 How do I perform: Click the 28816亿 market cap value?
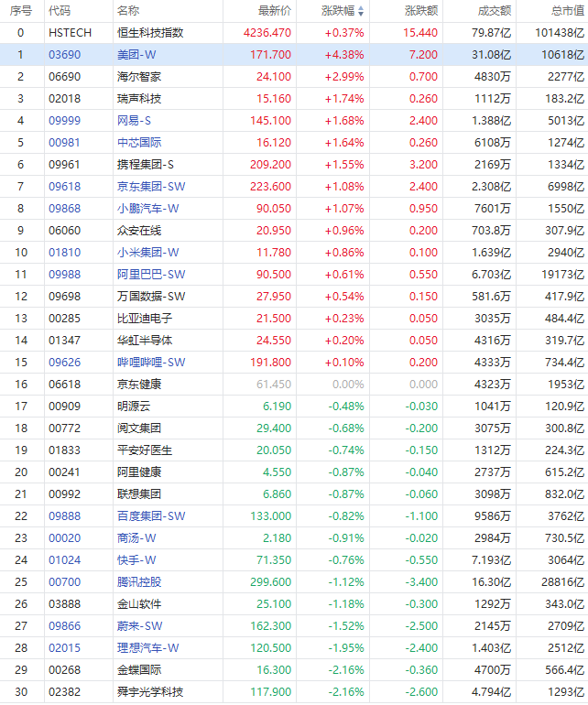(562, 582)
